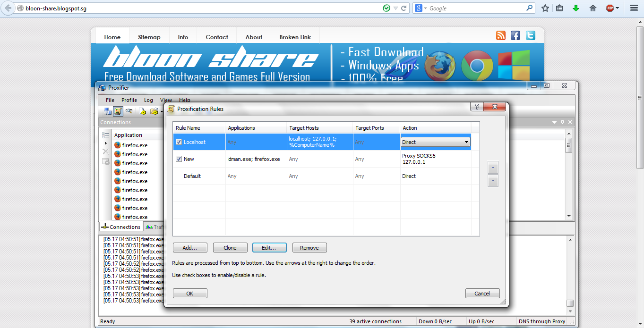Expand the small arrow beside first firefox.exe row

106,143
